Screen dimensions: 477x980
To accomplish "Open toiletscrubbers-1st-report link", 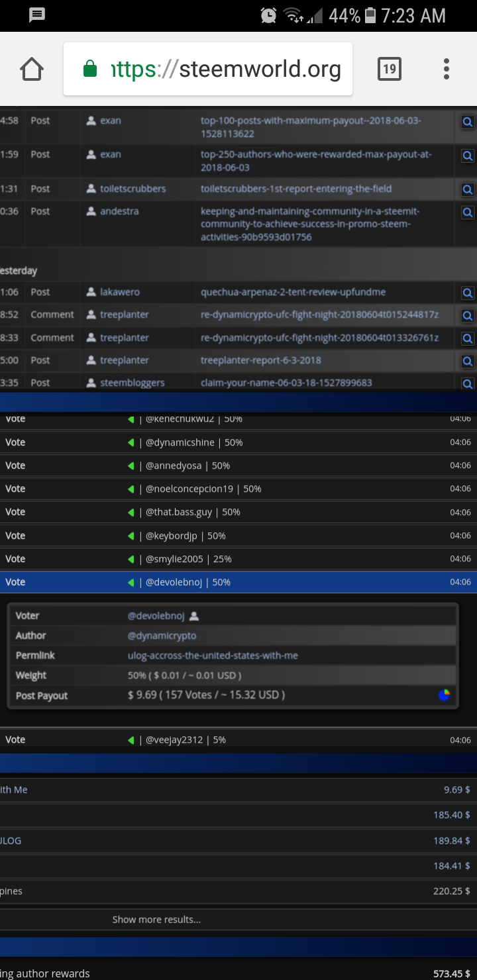I will 296,189.
